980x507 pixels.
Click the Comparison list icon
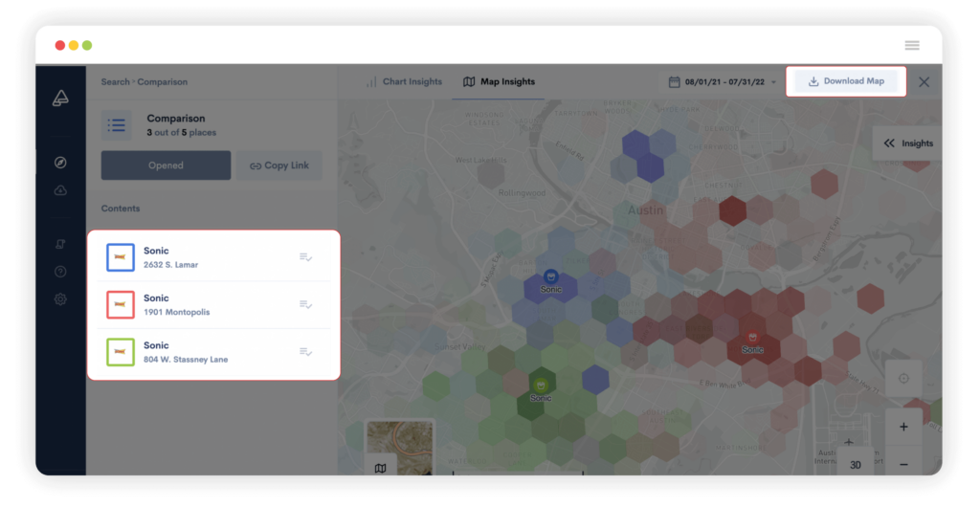116,125
